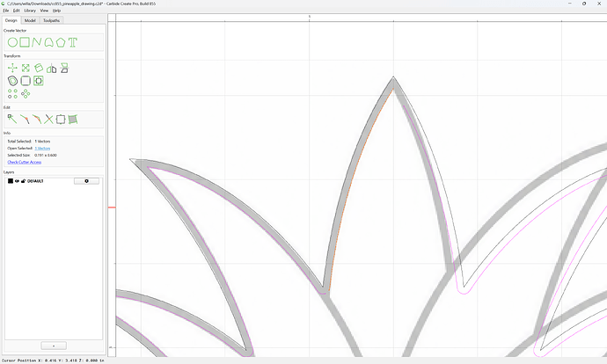Click the Cursor Position status bar readout
This screenshot has height=364, width=607.
[x=53, y=360]
